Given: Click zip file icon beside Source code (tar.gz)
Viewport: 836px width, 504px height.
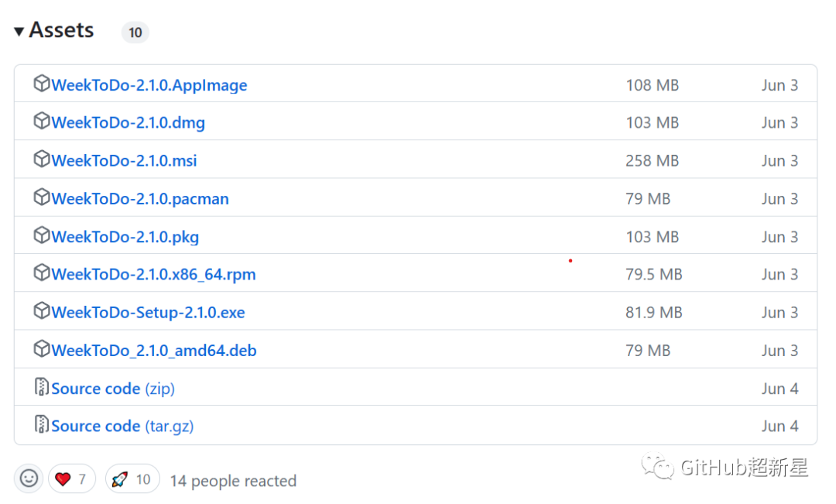Looking at the screenshot, I should click(42, 424).
